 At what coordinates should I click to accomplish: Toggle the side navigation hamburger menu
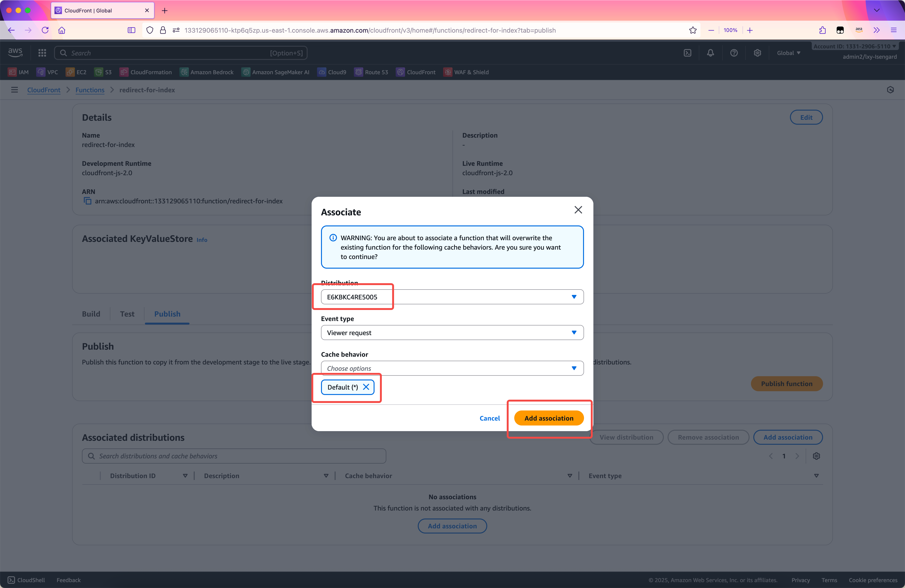pos(15,90)
